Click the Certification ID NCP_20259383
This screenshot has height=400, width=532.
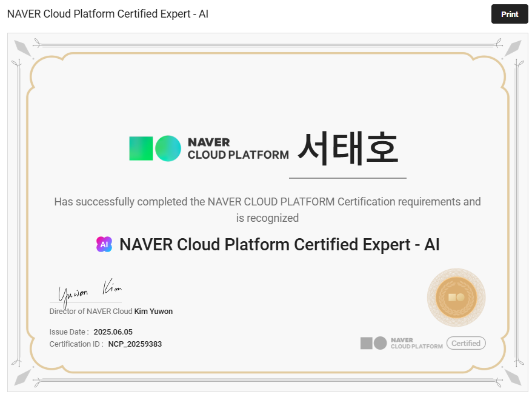tap(136, 344)
